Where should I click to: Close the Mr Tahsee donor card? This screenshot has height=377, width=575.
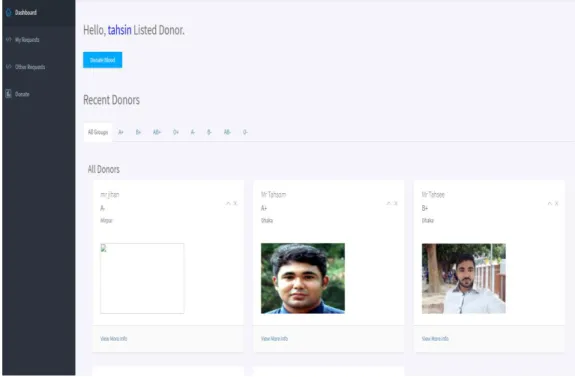(557, 203)
